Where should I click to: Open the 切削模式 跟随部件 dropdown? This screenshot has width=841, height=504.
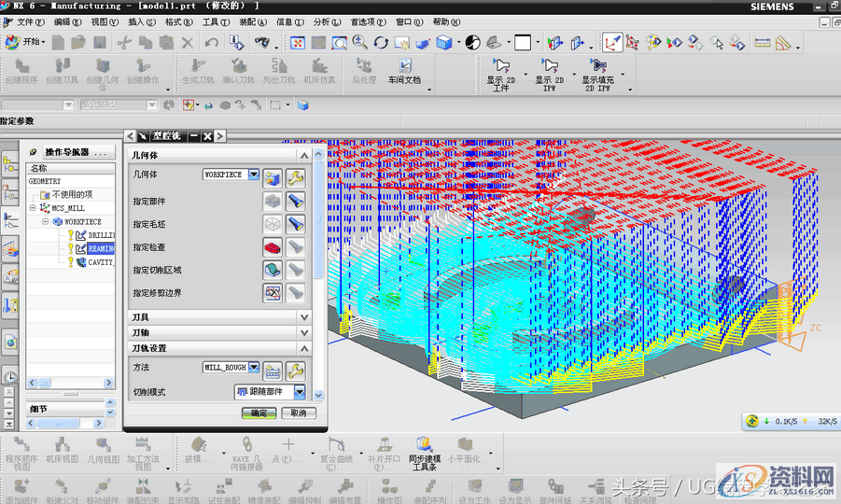coord(300,392)
